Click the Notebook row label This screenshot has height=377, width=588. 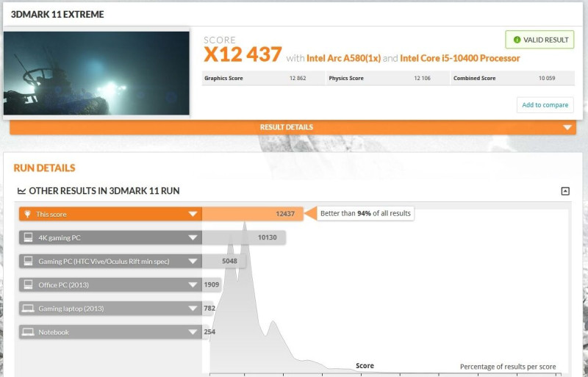click(x=54, y=332)
